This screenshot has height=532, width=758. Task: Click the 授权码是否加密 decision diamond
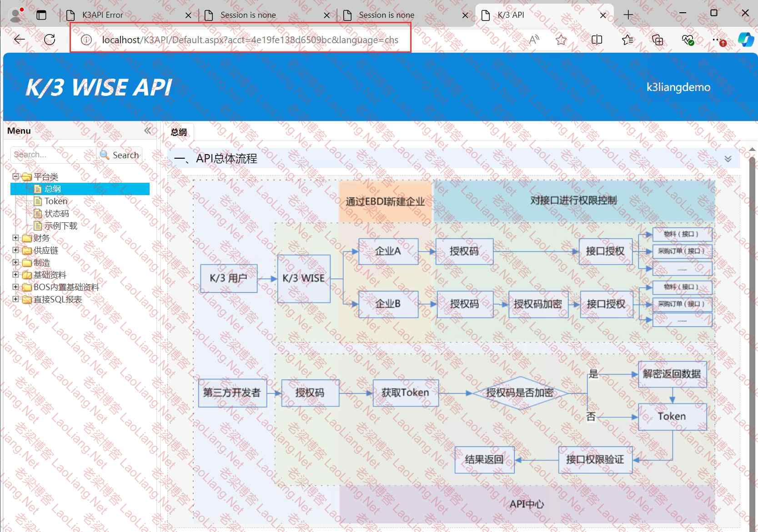[520, 393]
